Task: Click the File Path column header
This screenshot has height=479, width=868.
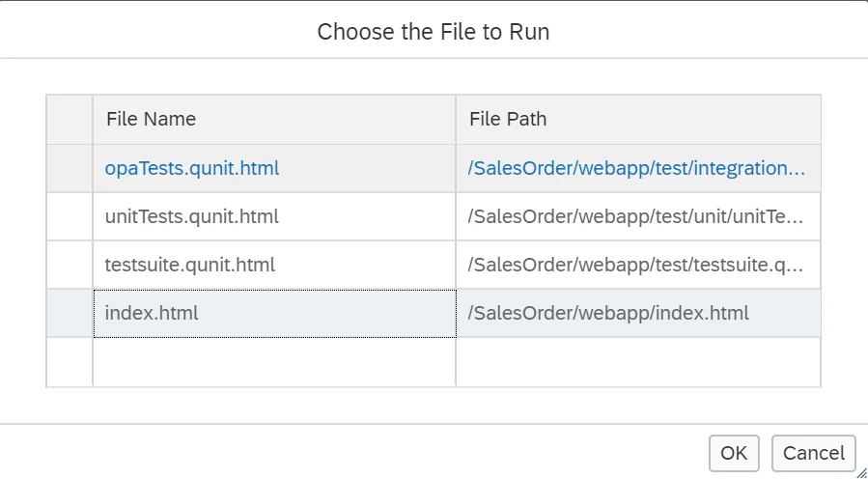Action: pyautogui.click(x=638, y=119)
